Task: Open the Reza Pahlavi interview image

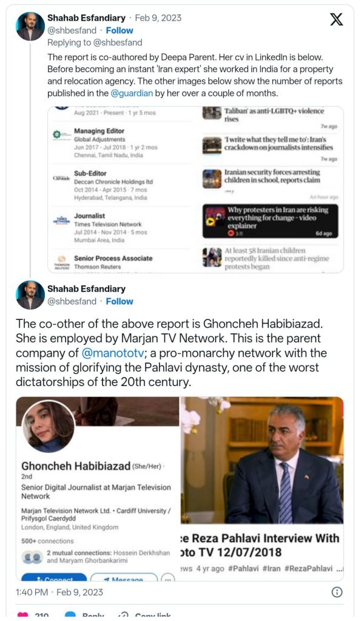Action: (261, 489)
